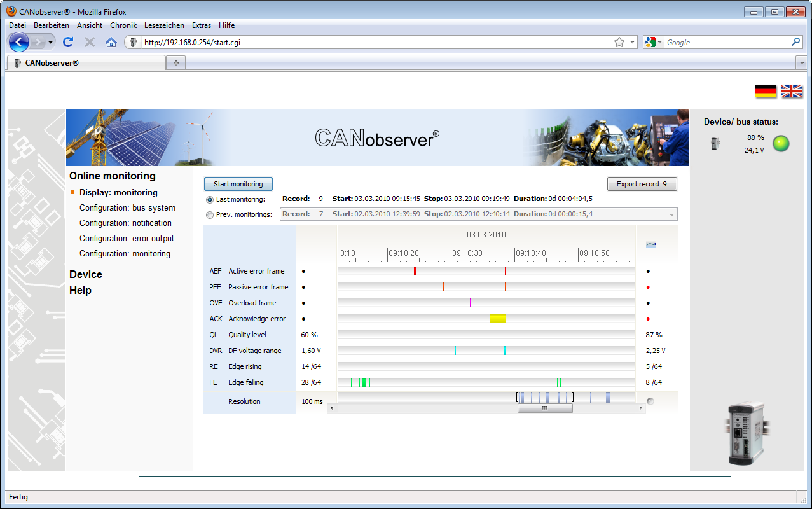812x509 pixels.
Task: Open the Ansicht menu
Action: click(x=90, y=25)
